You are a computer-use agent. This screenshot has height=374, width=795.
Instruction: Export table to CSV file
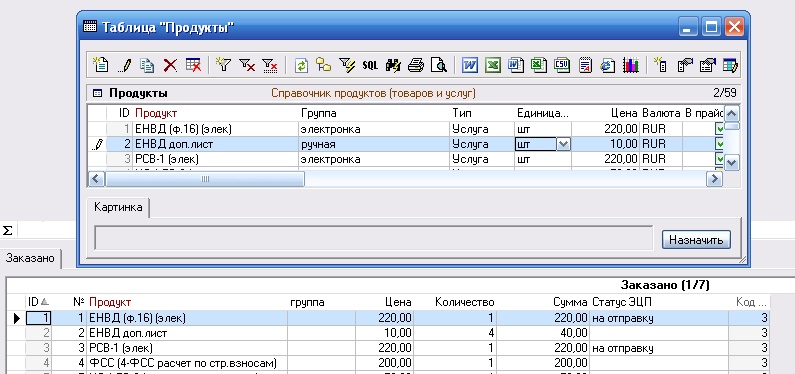click(562, 65)
